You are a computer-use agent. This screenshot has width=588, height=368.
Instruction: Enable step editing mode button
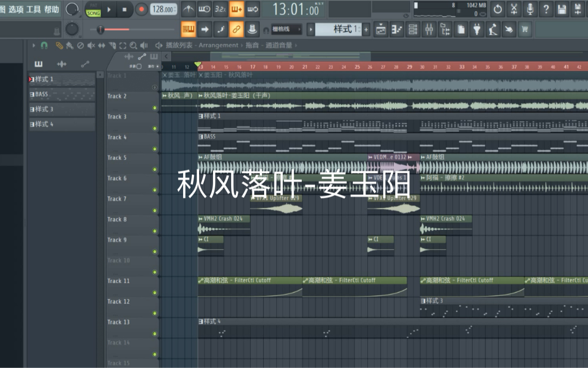pos(220,29)
